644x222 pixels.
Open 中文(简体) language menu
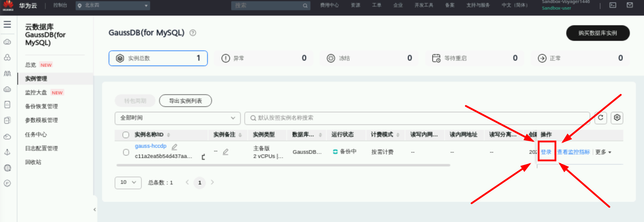515,5
